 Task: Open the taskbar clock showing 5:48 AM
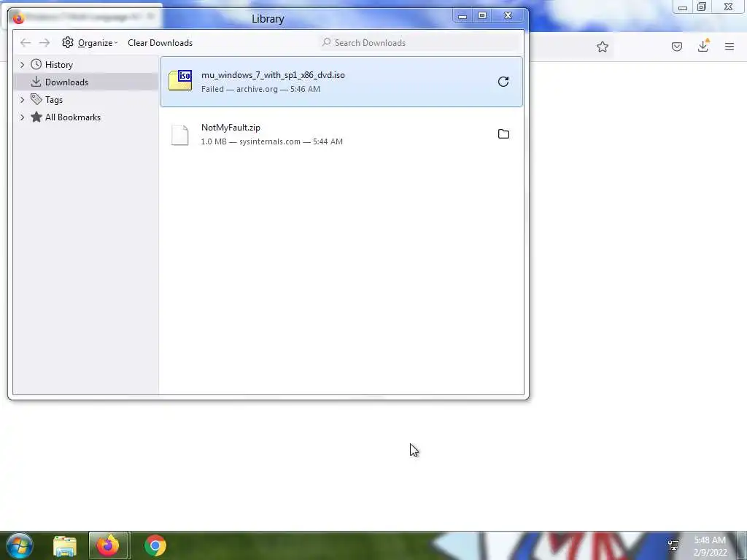[x=710, y=546]
